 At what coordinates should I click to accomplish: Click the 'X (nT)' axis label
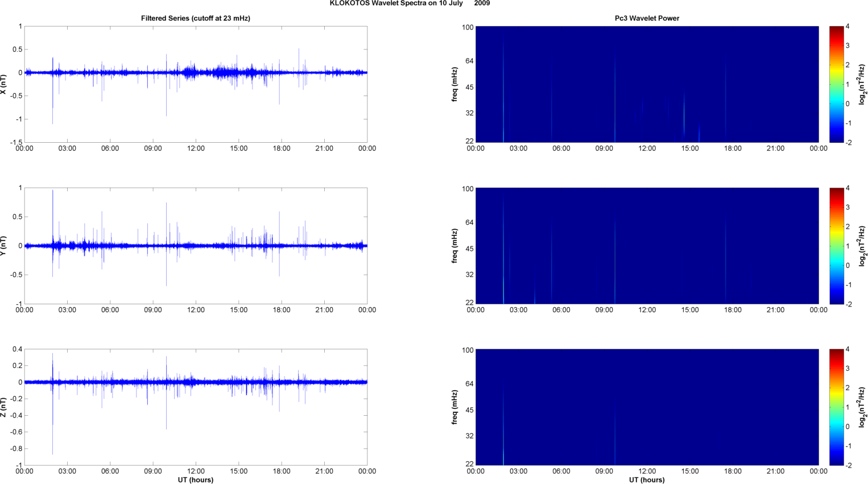coord(4,84)
